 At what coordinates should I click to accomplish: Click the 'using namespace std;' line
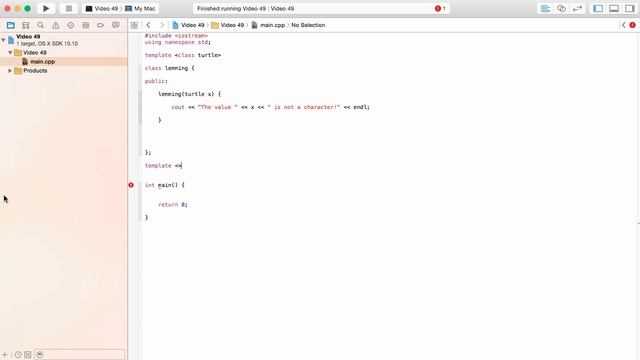click(178, 42)
